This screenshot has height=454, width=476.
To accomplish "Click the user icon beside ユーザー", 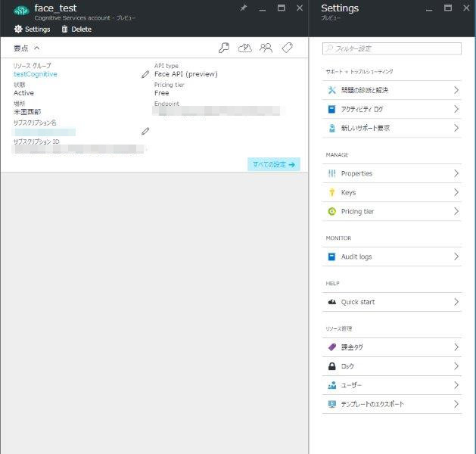I will tap(332, 385).
